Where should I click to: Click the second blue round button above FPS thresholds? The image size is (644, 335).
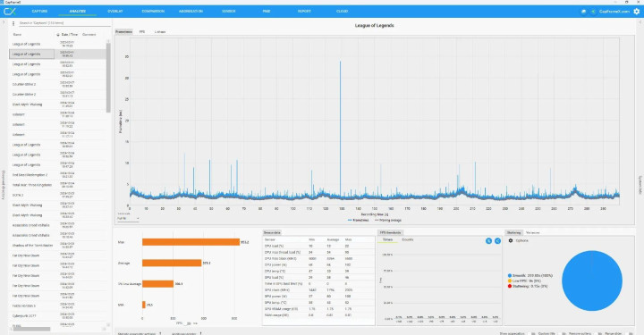497,240
